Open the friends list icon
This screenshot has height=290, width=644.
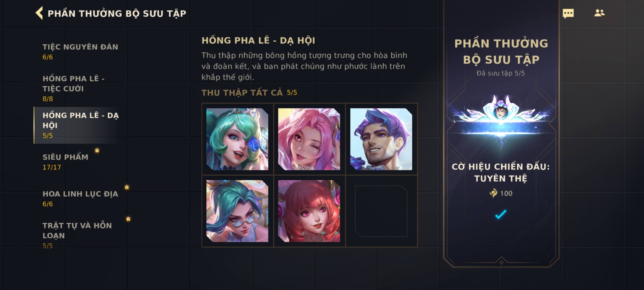coord(599,13)
